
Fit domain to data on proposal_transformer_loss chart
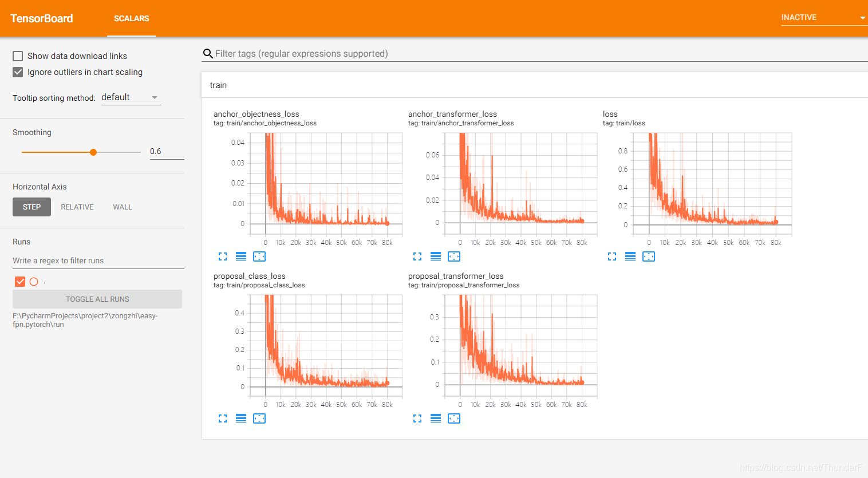pyautogui.click(x=454, y=418)
